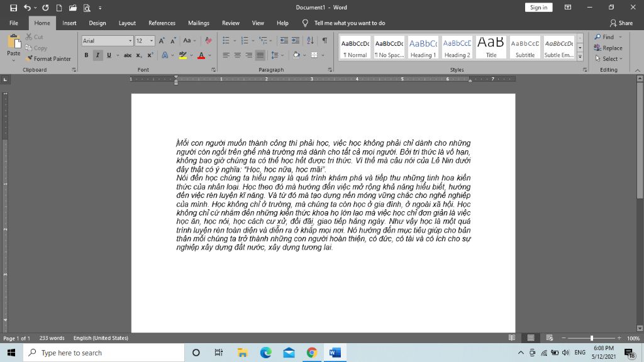
Task: Open Font dialog launcher
Action: click(214, 70)
